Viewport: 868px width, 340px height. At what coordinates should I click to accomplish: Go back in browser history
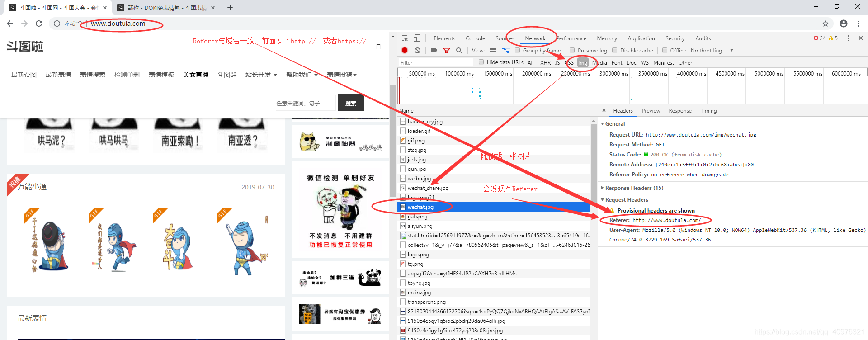click(10, 24)
